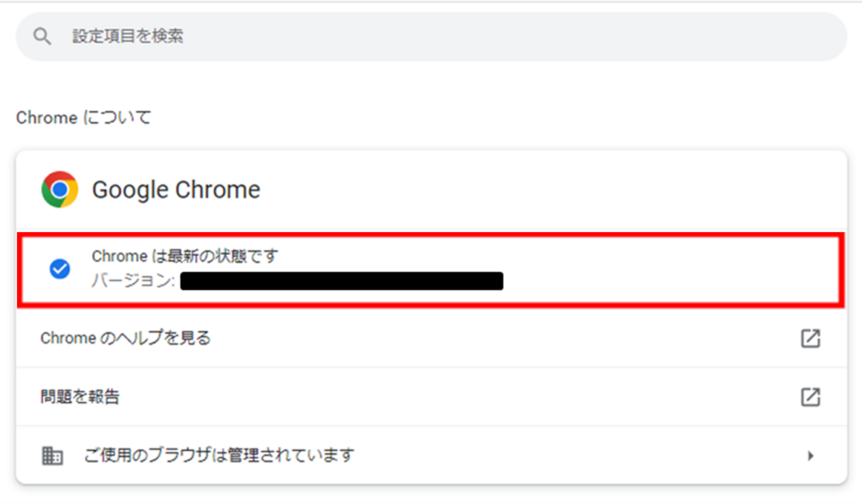Click the external link icon beside Chrome のヘルプを見る
The width and height of the screenshot is (862, 504).
click(810, 338)
